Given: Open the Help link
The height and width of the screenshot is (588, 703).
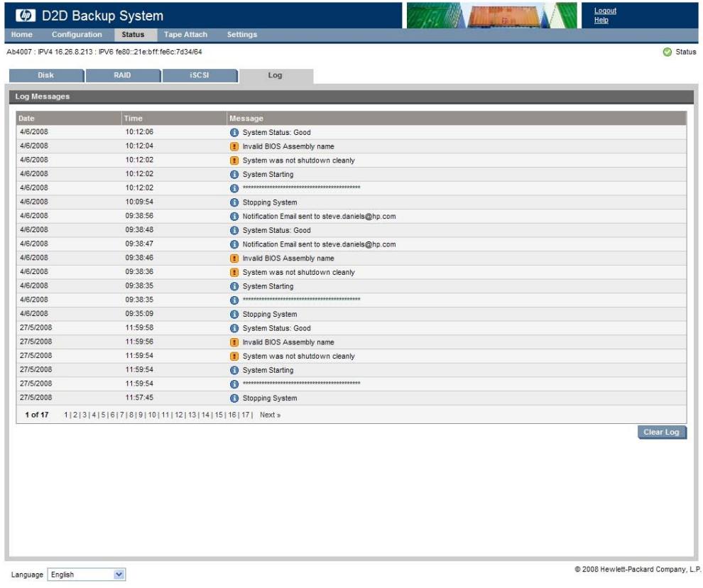Looking at the screenshot, I should coord(601,20).
